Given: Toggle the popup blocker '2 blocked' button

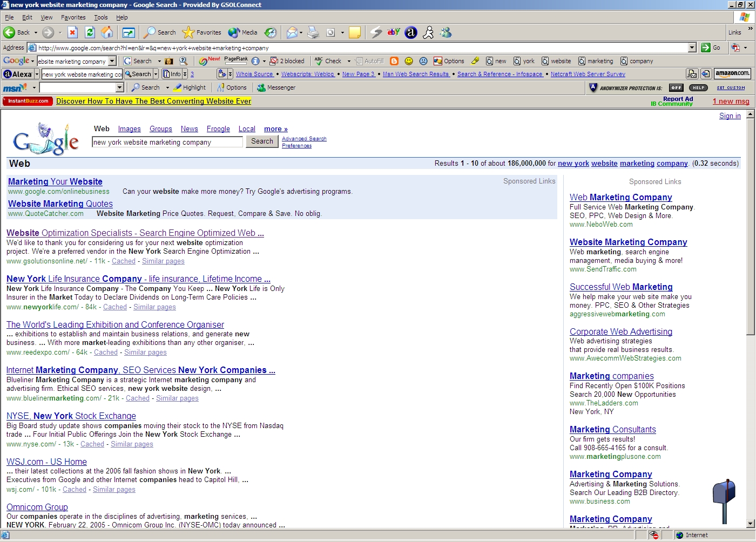Looking at the screenshot, I should tap(287, 61).
